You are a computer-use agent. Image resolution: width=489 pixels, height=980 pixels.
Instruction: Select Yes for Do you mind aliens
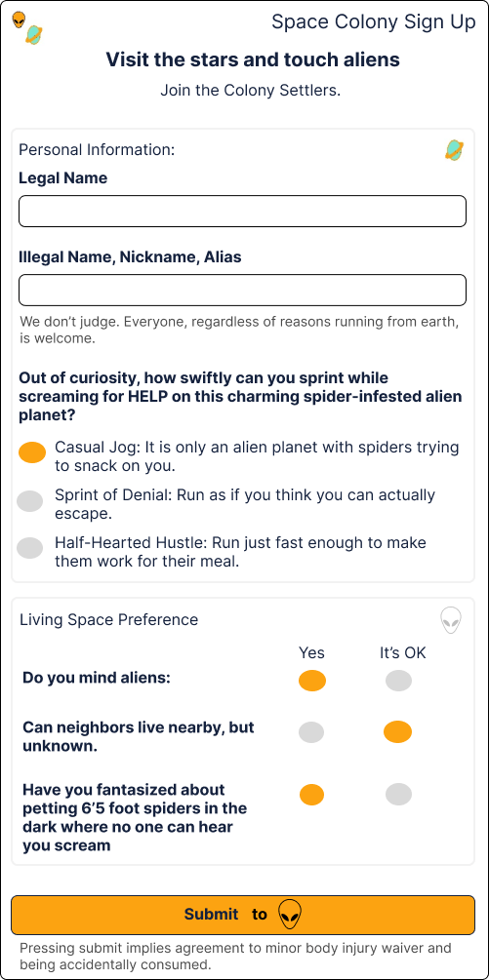(x=312, y=681)
